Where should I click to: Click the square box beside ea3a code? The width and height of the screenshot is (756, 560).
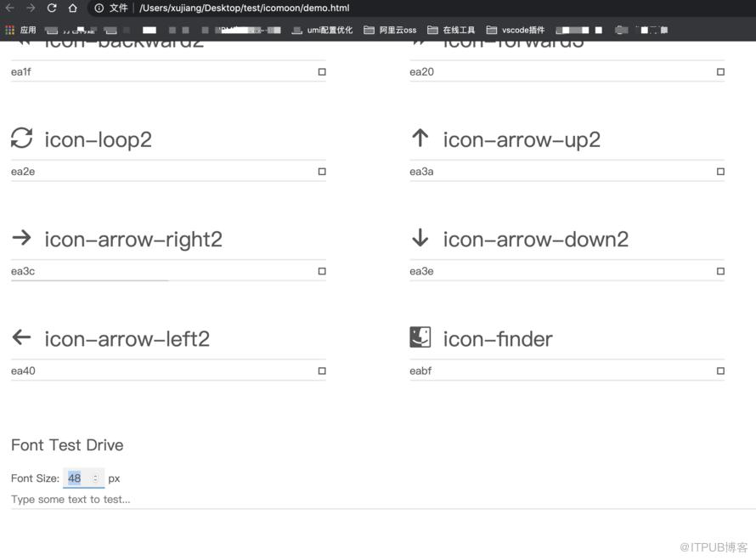click(x=720, y=172)
